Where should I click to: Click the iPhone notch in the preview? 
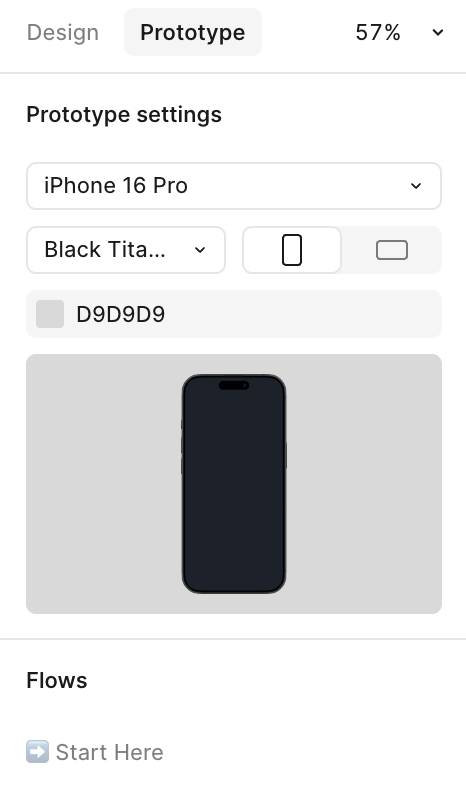(x=234, y=385)
